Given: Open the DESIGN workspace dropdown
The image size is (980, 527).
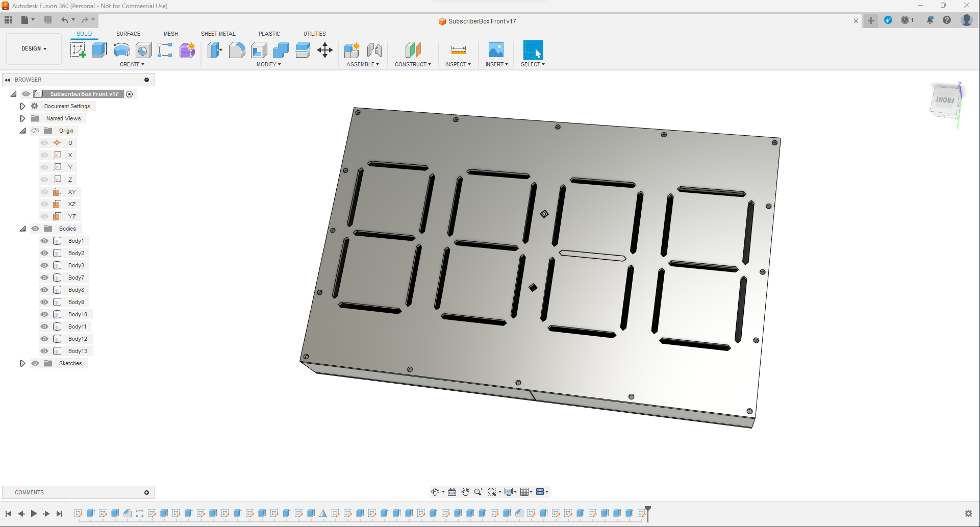Looking at the screenshot, I should point(33,48).
